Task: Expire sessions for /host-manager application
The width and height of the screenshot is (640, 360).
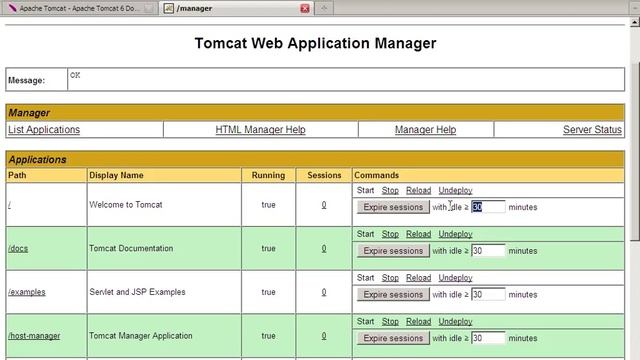Action: click(x=393, y=338)
